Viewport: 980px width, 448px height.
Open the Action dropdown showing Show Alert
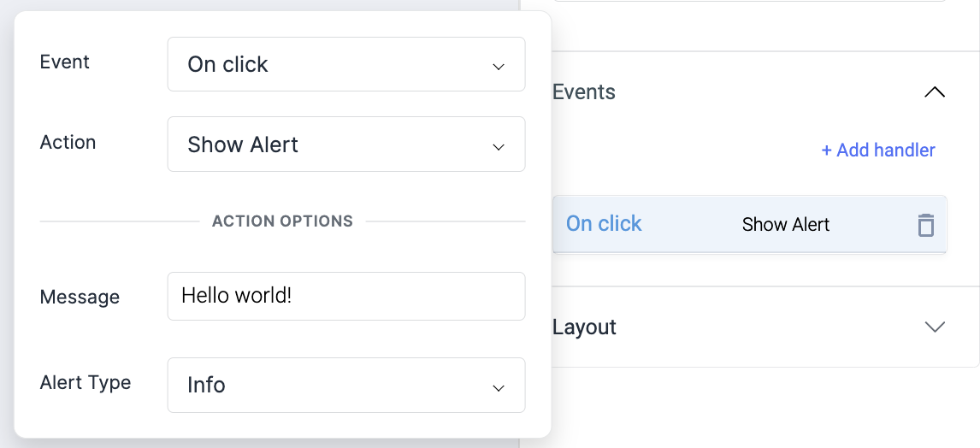pos(345,144)
